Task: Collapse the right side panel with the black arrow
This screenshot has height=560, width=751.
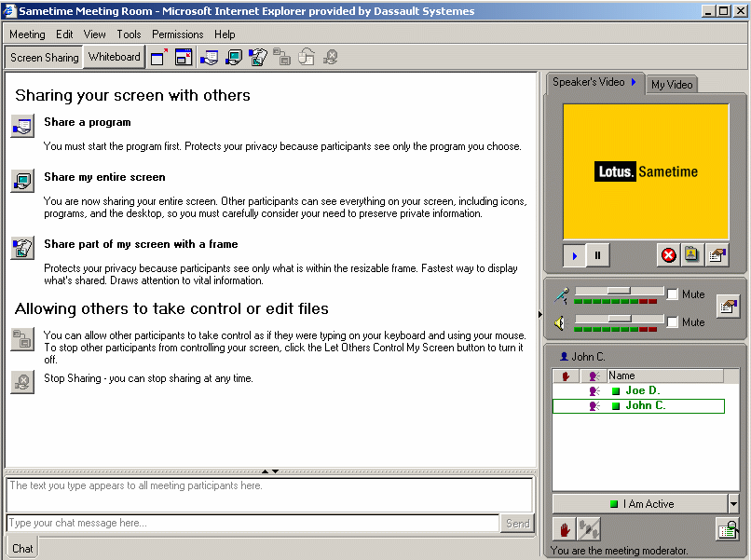Action: coord(539,315)
